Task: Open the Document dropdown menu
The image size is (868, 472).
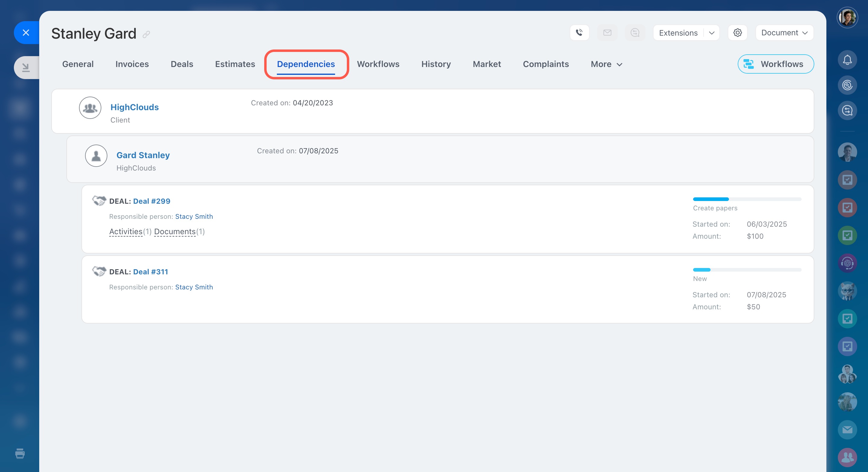Action: point(784,33)
